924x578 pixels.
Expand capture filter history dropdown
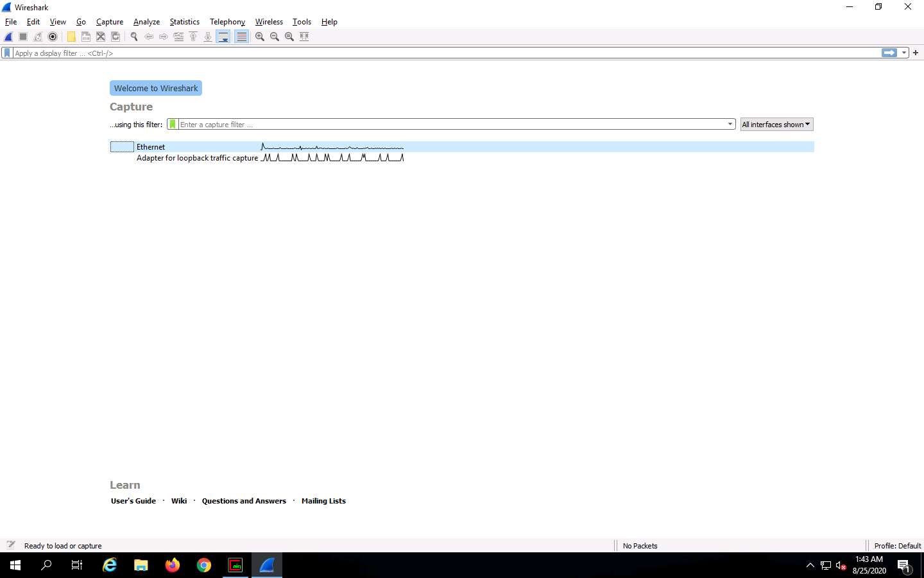[x=730, y=125]
